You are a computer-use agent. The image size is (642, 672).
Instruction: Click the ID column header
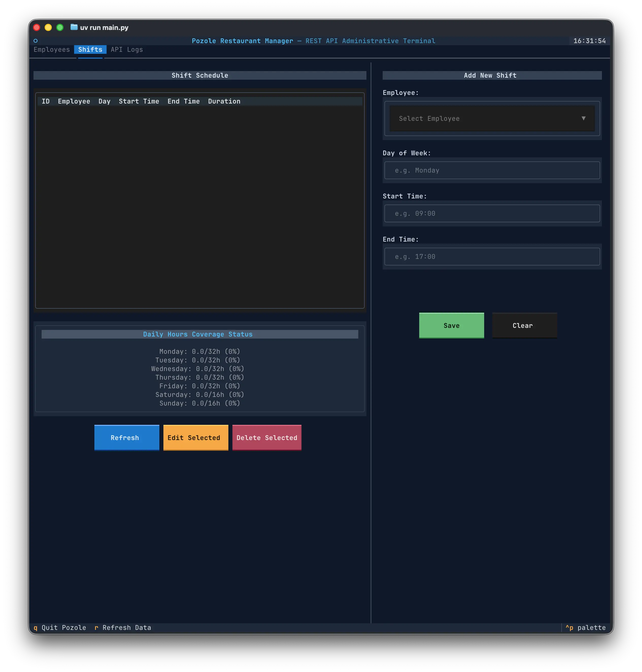point(45,101)
